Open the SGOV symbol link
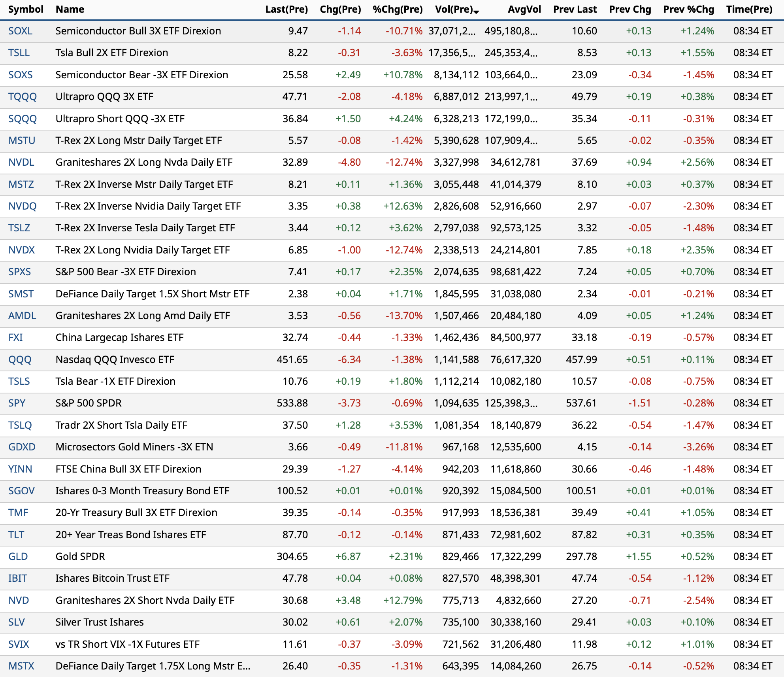Viewport: 784px width, 677px height. pos(21,491)
